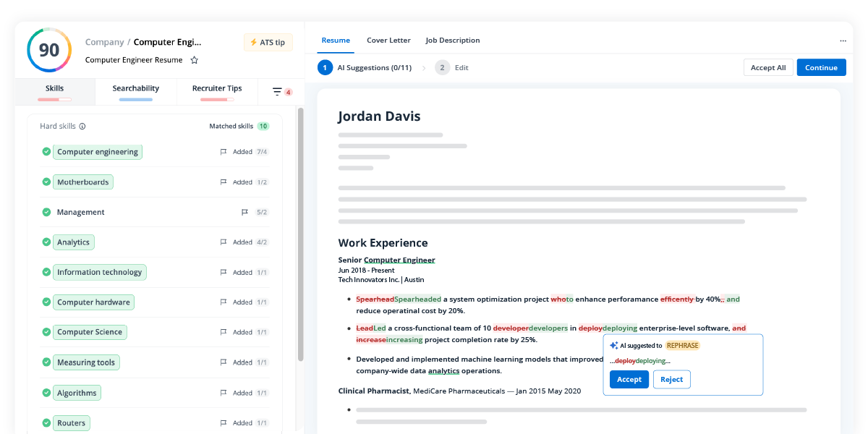This screenshot has height=434, width=868.
Task: Open the three-dot more options menu
Action: [843, 41]
